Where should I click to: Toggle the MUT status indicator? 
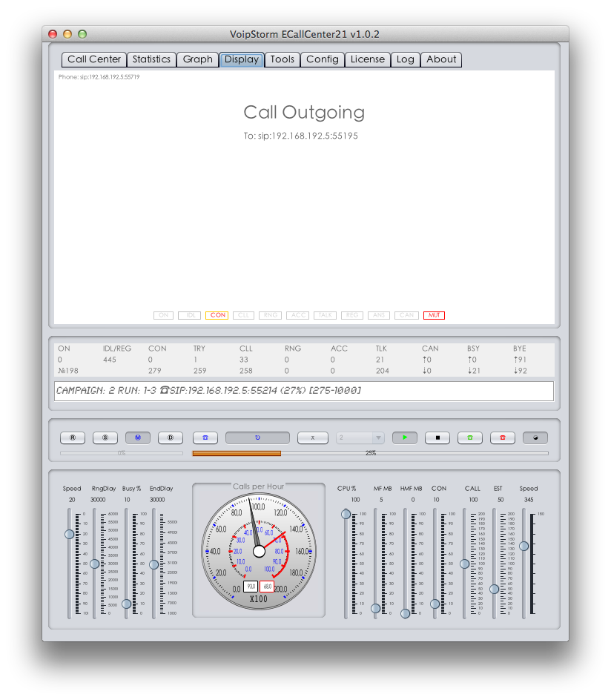tap(434, 315)
